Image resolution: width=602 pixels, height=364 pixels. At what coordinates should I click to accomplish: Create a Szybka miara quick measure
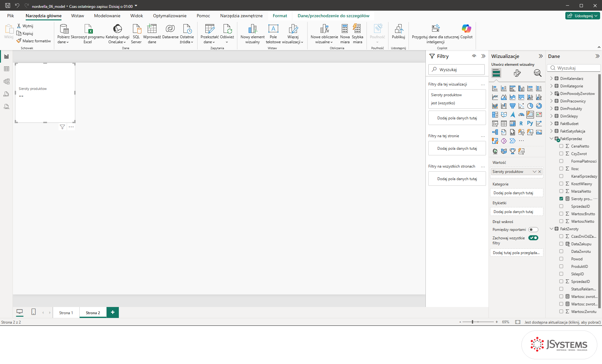pyautogui.click(x=357, y=34)
